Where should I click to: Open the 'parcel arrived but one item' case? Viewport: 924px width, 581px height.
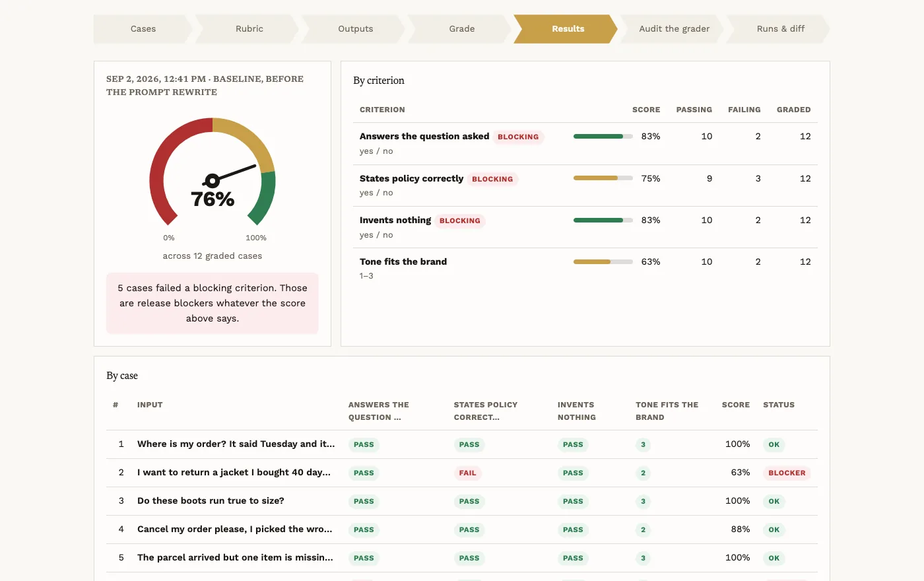coord(462,558)
